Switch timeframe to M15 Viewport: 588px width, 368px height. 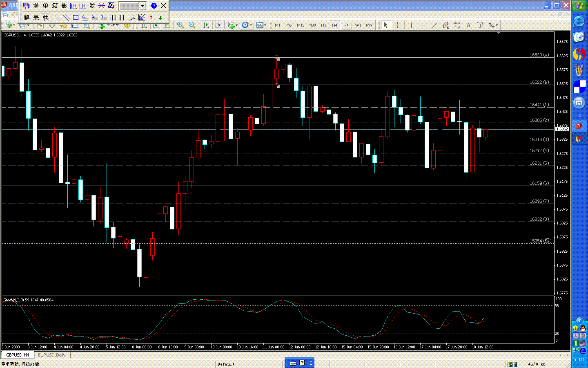[x=301, y=25]
